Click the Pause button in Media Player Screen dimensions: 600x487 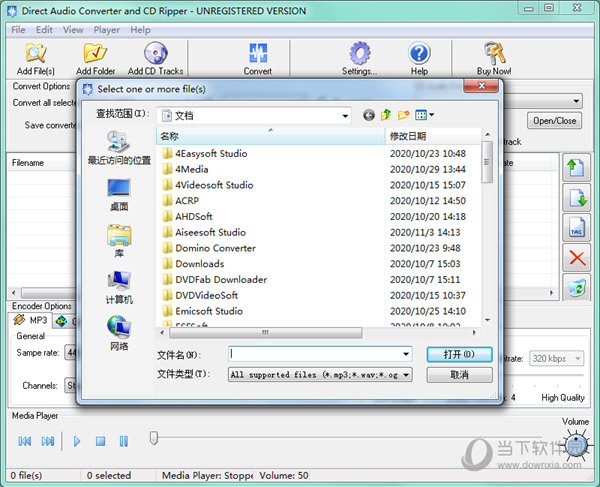click(124, 441)
